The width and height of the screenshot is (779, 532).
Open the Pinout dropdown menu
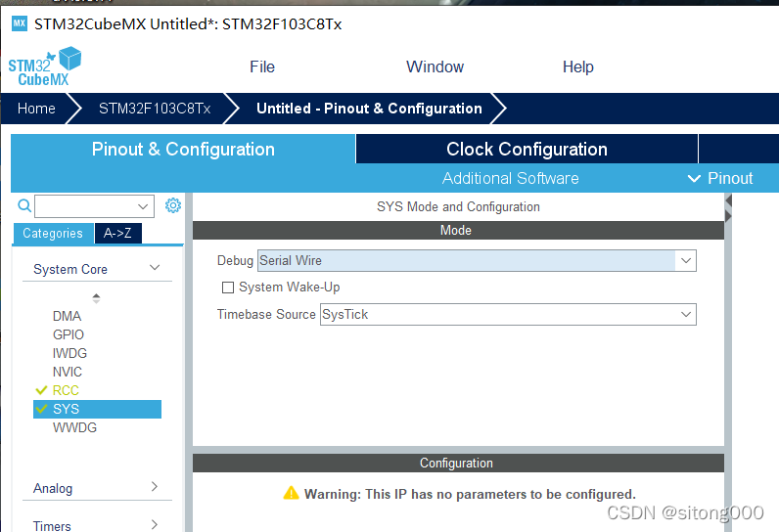(x=720, y=178)
